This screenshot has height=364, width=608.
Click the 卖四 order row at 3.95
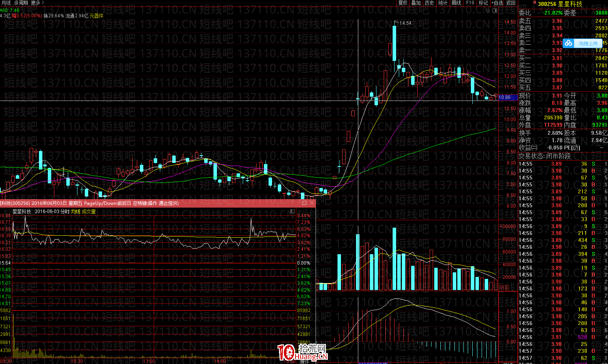tap(563, 28)
